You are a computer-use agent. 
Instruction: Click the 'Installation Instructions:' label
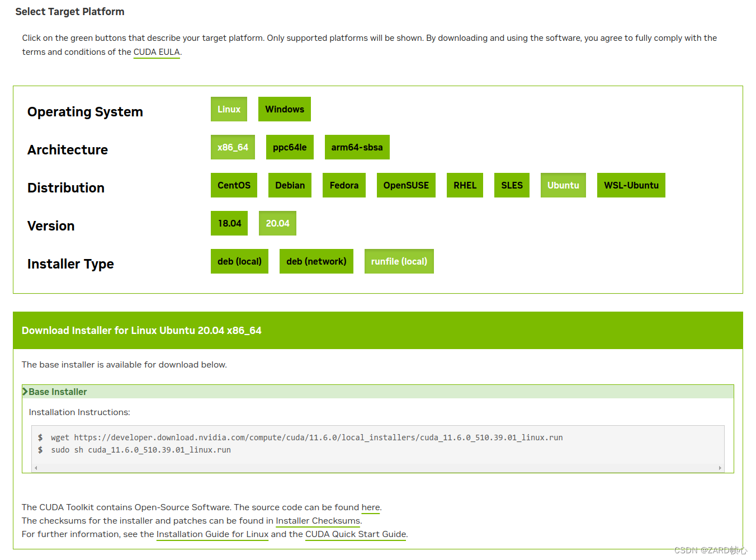click(79, 412)
